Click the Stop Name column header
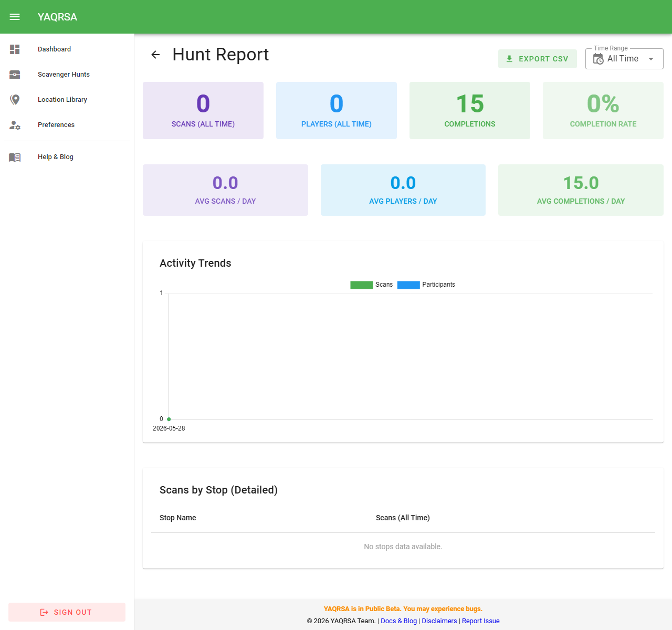 point(177,518)
